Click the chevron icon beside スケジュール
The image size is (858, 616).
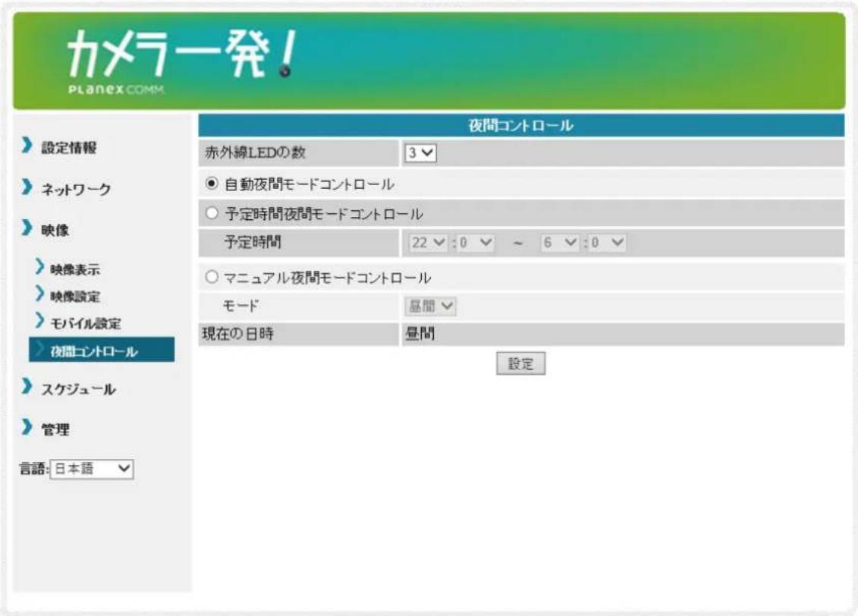[27, 386]
